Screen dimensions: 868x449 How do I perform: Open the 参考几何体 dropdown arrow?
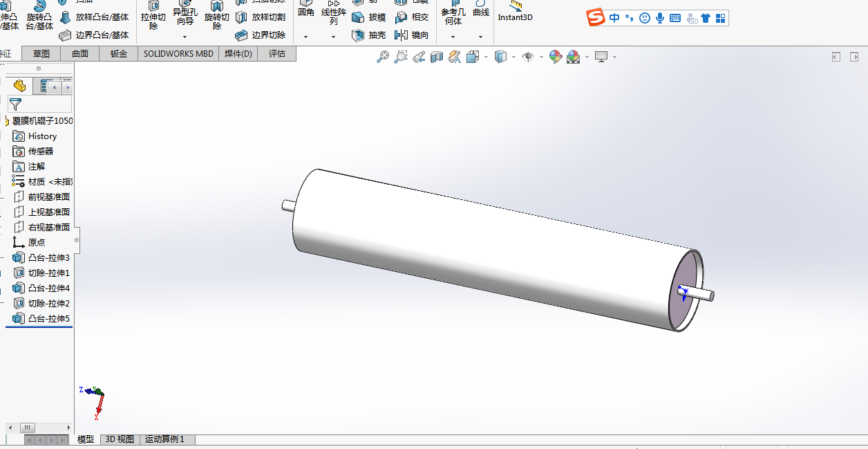pos(453,37)
